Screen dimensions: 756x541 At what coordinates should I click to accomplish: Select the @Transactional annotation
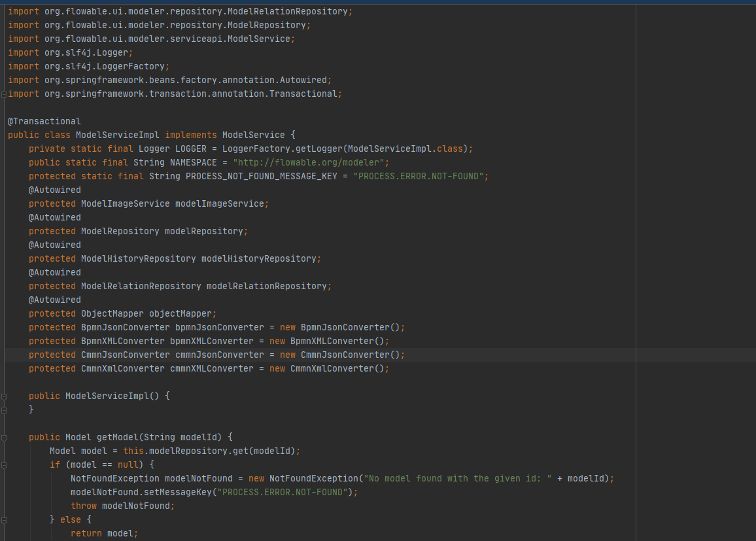(x=44, y=120)
